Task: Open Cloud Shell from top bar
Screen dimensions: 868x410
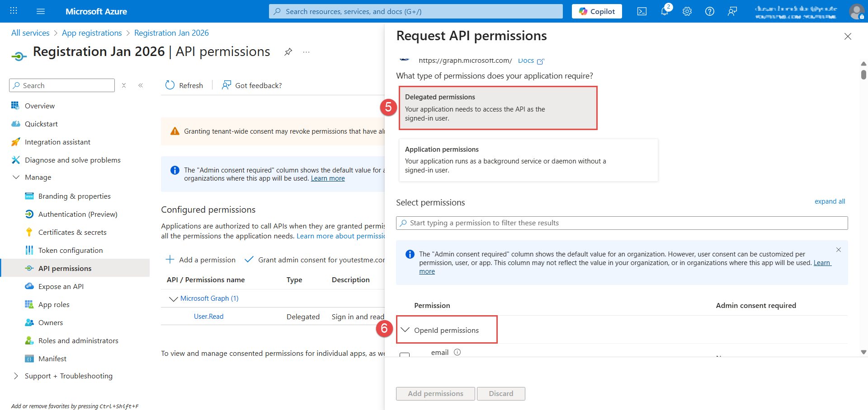Action: [642, 11]
